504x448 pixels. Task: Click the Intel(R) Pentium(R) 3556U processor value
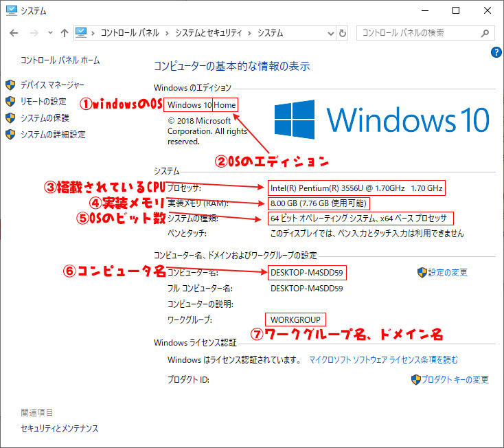pos(356,188)
